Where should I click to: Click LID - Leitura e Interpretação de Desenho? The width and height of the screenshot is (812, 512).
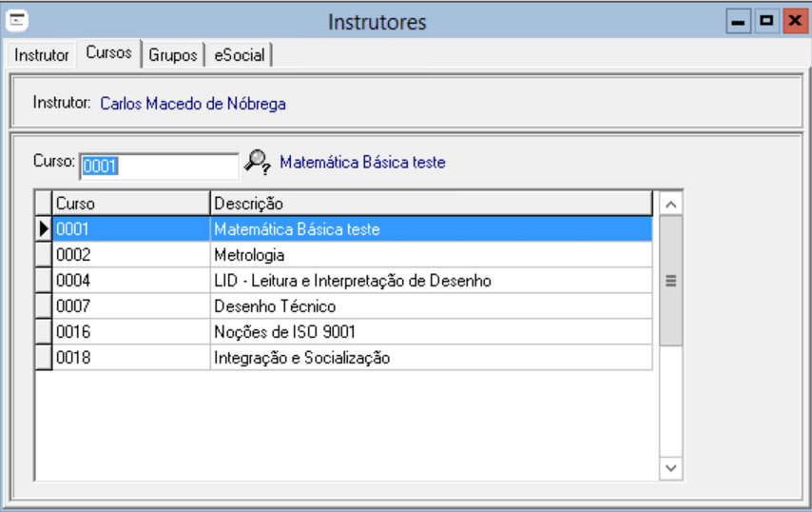[352, 281]
